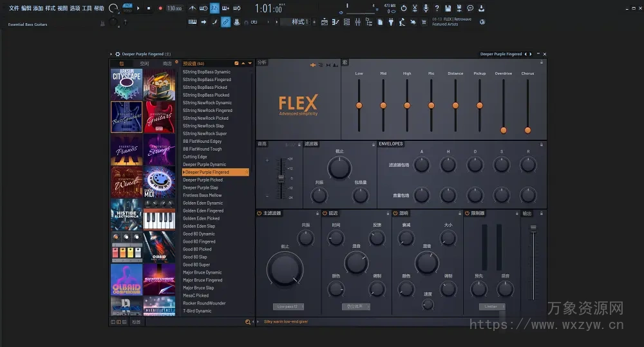Adjust the Low macro slider
Image resolution: width=644 pixels, height=347 pixels.
359,106
